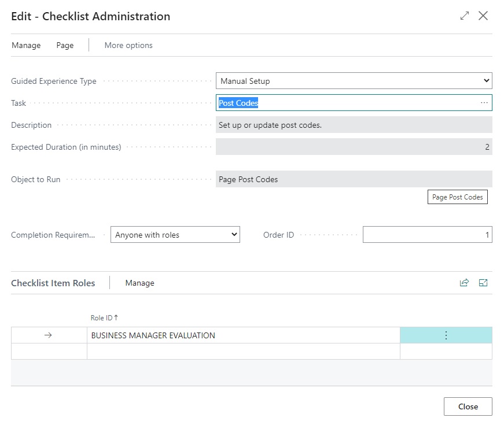Open the Completion Requirements dropdown

pos(175,235)
